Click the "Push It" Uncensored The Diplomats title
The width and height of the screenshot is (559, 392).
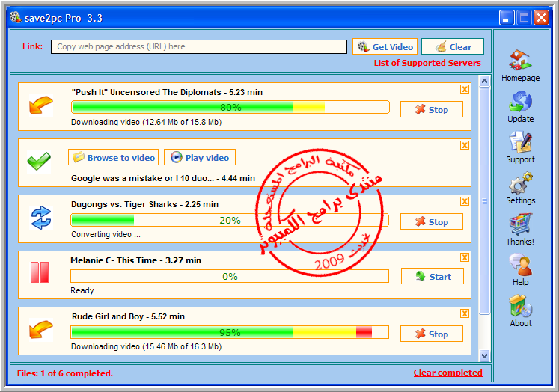click(x=167, y=92)
